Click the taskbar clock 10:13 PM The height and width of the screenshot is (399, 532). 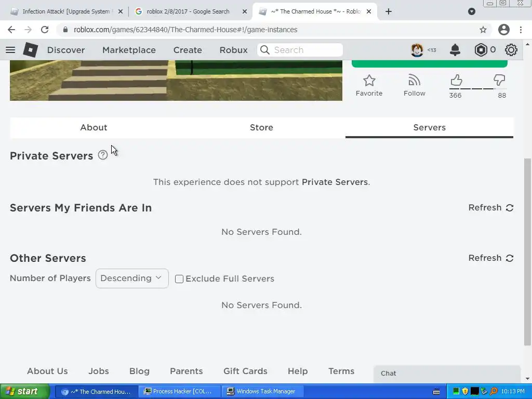513,391
